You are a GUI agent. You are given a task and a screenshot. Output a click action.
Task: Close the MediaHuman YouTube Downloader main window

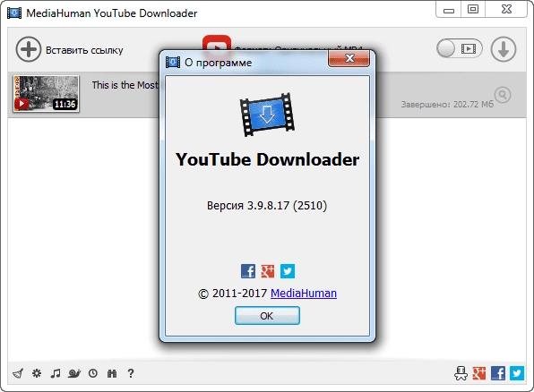click(506, 10)
